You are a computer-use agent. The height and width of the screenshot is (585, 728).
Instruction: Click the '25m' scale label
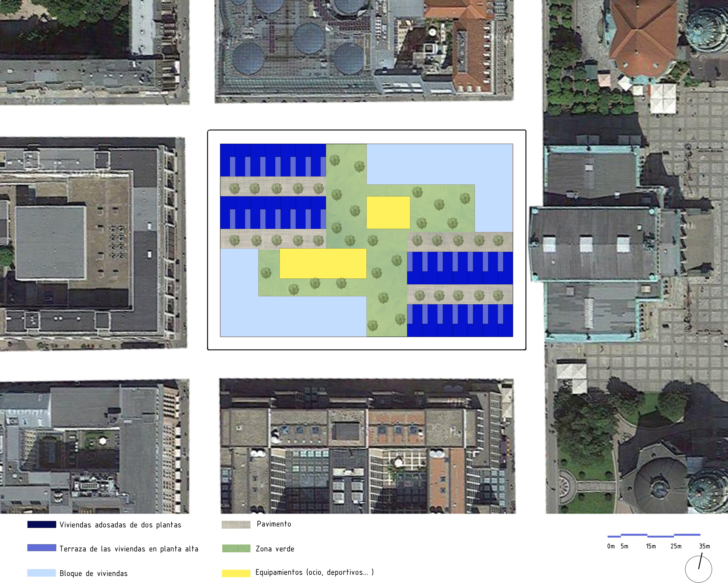676,546
